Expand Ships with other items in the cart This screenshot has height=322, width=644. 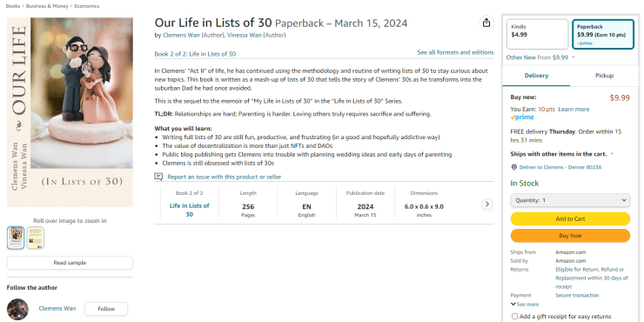click(562, 154)
